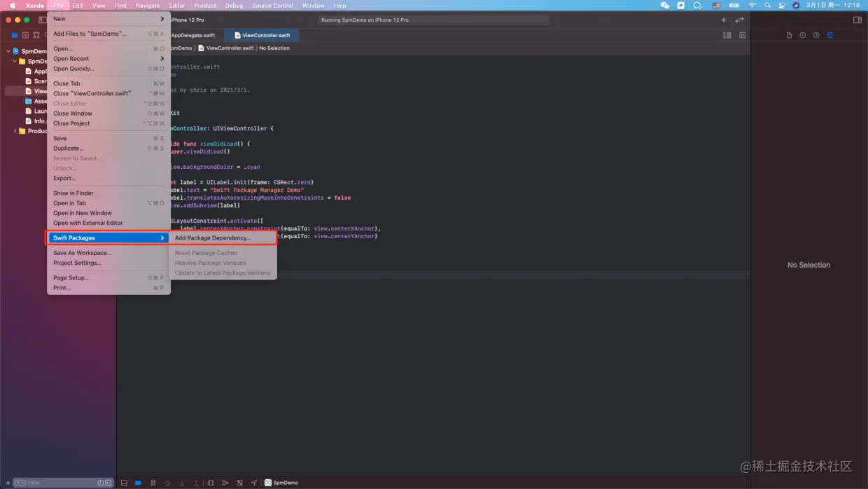Click the Step Over debug icon
Viewport: 868px width, 489px height.
click(x=167, y=483)
